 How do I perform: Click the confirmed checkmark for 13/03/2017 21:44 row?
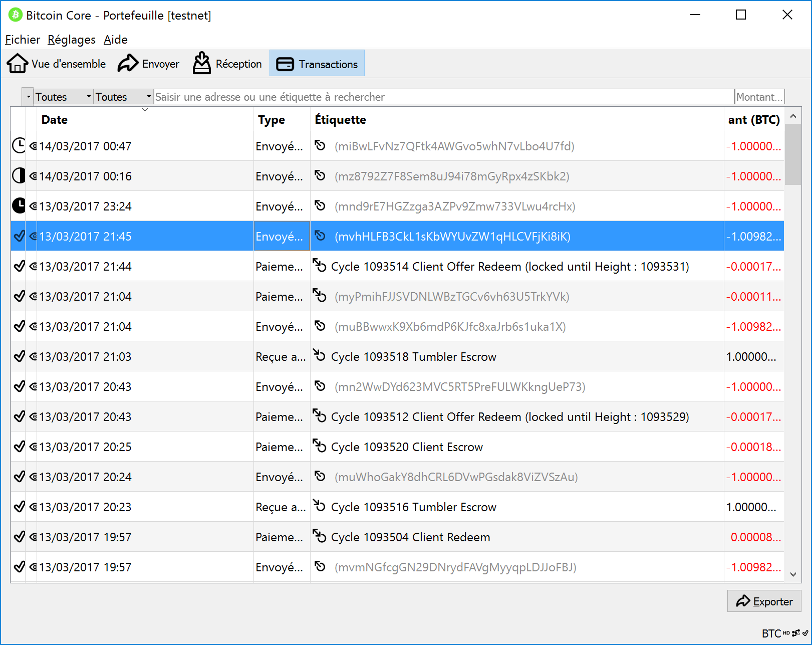[19, 266]
